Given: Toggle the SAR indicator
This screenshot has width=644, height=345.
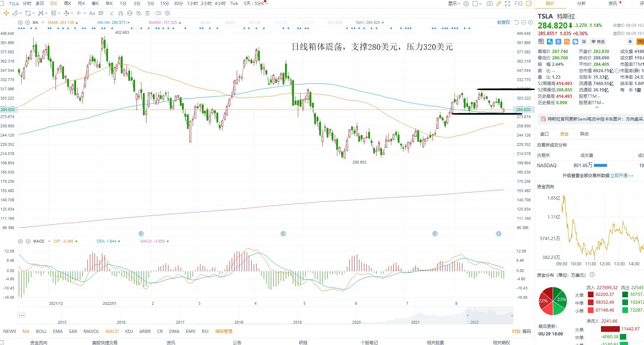Looking at the screenshot, I should pyautogui.click(x=73, y=331).
